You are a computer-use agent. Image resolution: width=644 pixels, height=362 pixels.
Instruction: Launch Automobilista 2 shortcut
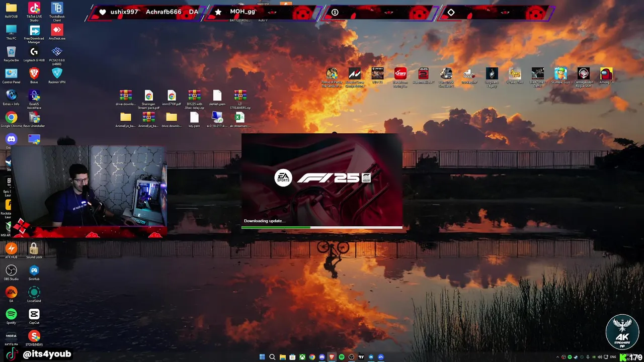point(423,75)
